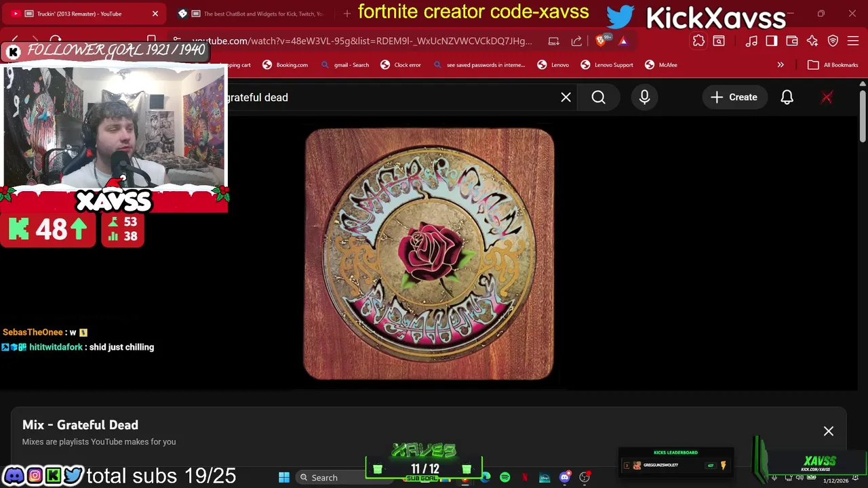Screen dimensions: 868x488
Task: Open the Lenovo bookmark
Action: (x=553, y=65)
